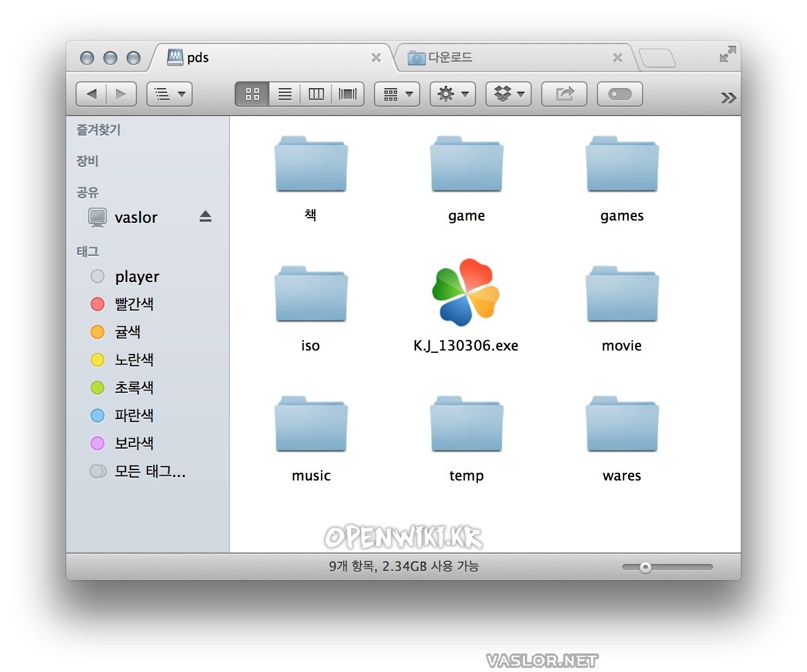Select the red 빨간색 tag
This screenshot has width=807, height=672.
coord(147,304)
